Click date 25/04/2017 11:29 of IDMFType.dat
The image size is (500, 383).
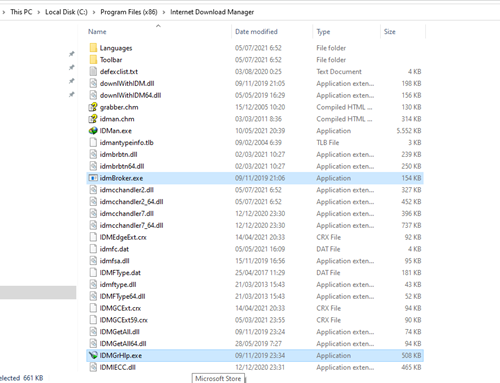tap(260, 273)
